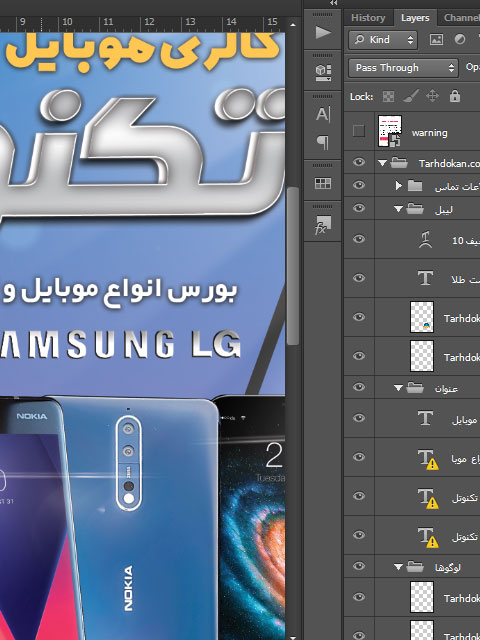
Task: Hide the Tarhdokan.com group
Action: (358, 162)
